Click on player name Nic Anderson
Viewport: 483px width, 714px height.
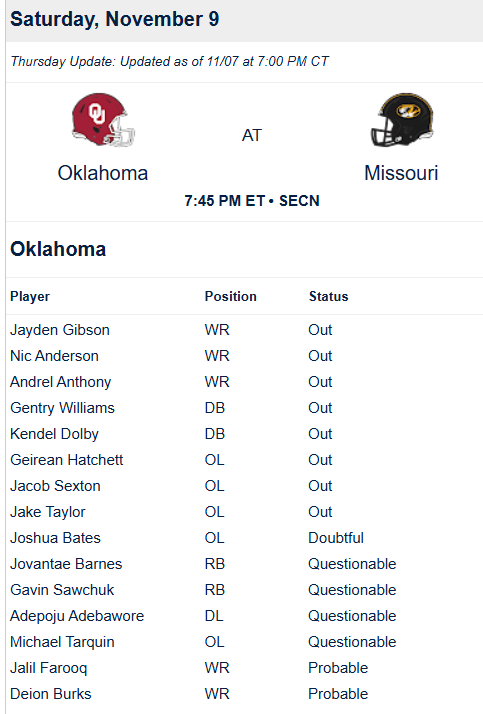point(54,356)
